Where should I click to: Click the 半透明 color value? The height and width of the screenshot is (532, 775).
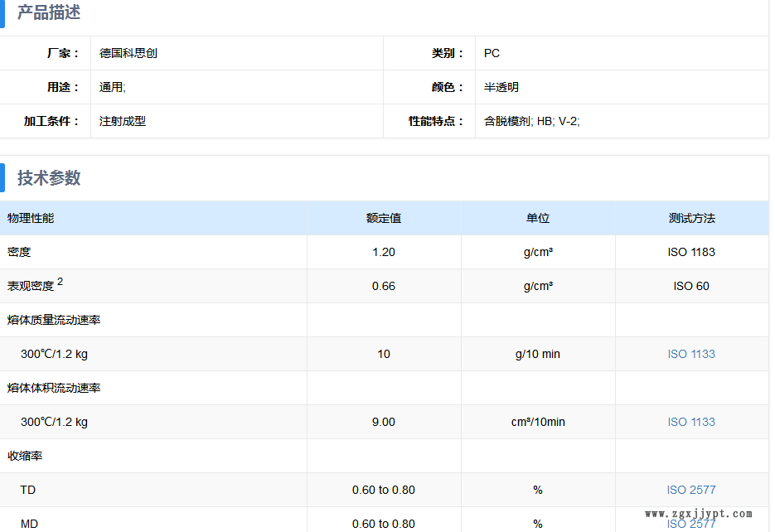click(x=501, y=87)
